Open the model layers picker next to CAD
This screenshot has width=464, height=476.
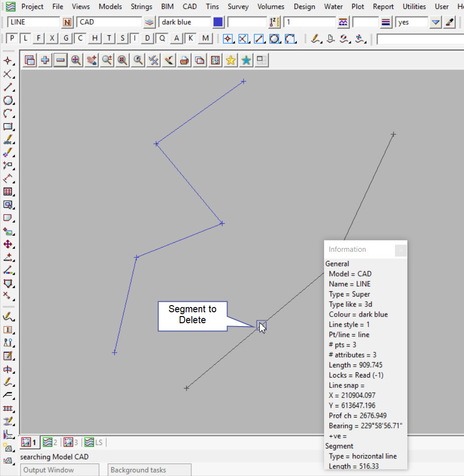(149, 22)
